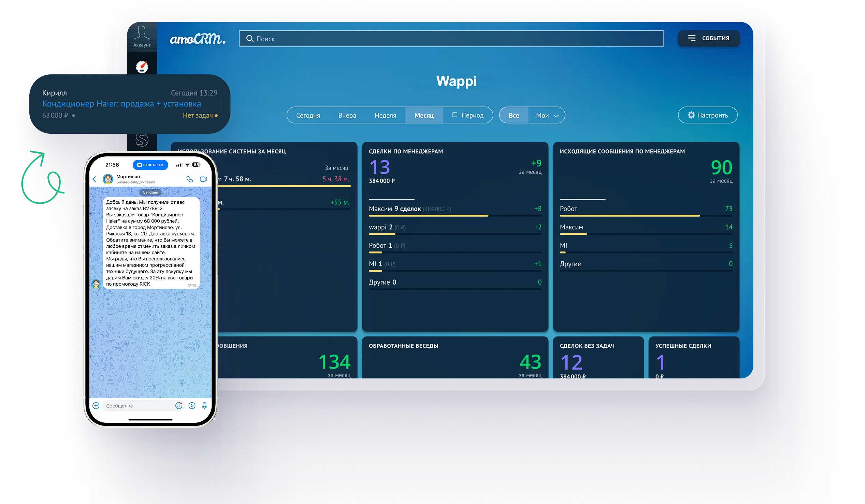Viewport: 865px width, 504px height.
Task: Click the +55 м. green value
Action: (x=340, y=202)
